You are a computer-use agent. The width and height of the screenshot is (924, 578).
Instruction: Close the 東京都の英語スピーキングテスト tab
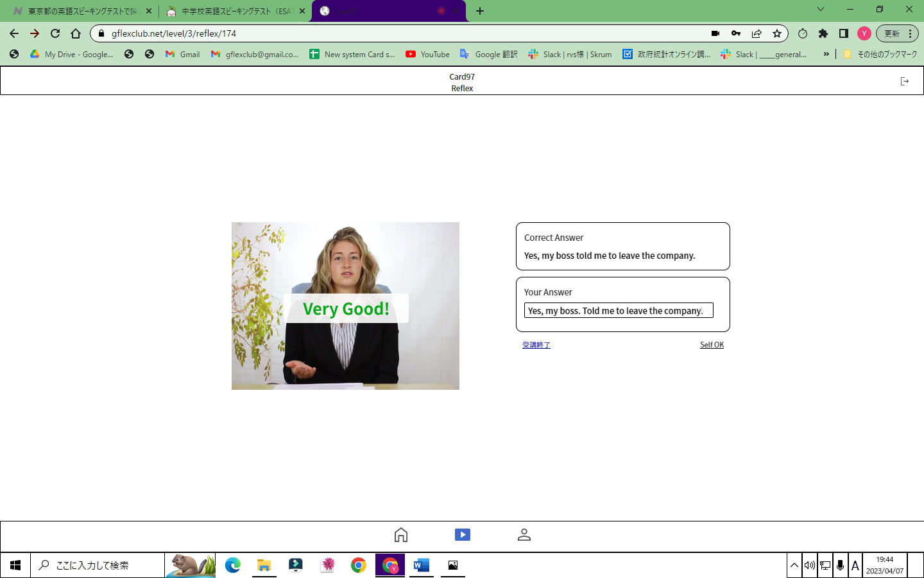click(149, 11)
